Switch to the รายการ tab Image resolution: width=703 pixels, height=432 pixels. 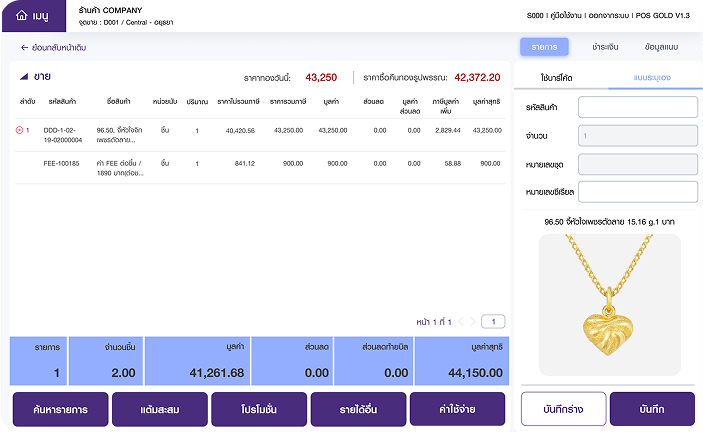coord(544,47)
